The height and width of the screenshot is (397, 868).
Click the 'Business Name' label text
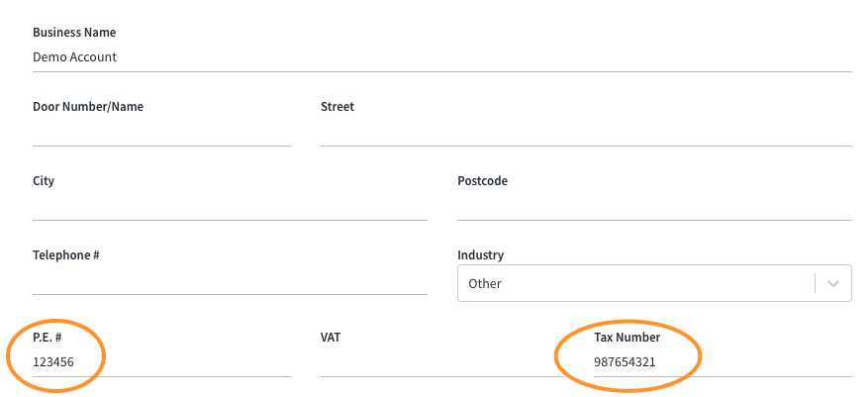pos(74,33)
